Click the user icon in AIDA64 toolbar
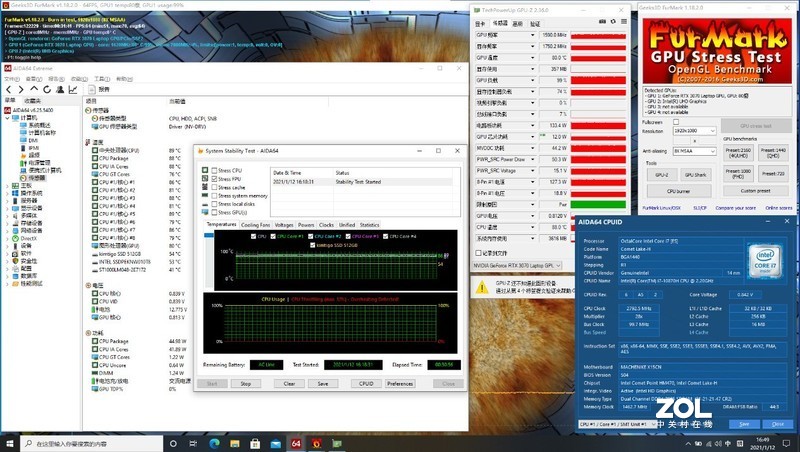 (x=60, y=89)
